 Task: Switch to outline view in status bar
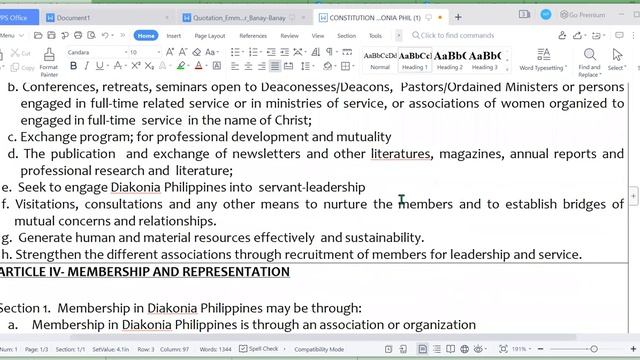437,349
